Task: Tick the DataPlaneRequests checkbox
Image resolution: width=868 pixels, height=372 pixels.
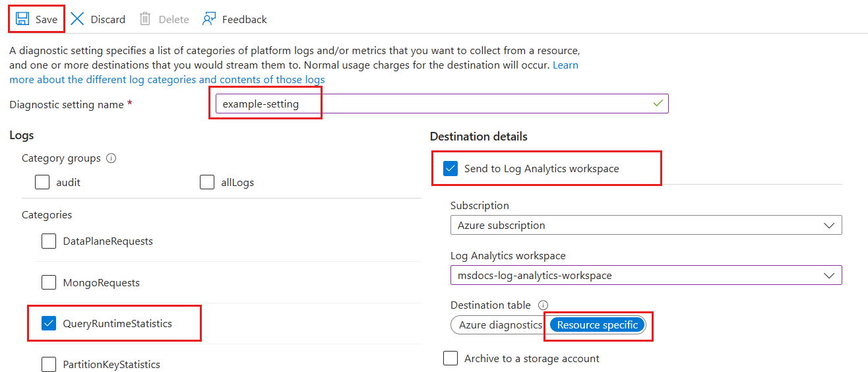Action: point(49,241)
